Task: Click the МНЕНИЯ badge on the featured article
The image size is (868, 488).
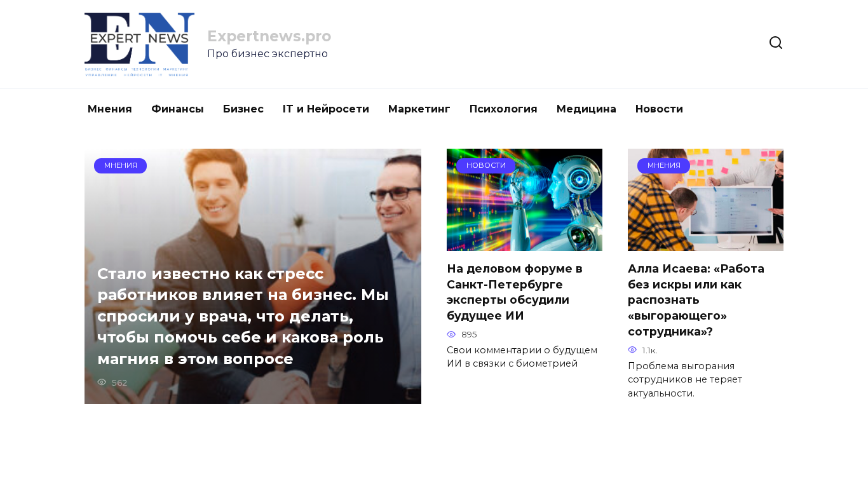Action: (121, 165)
